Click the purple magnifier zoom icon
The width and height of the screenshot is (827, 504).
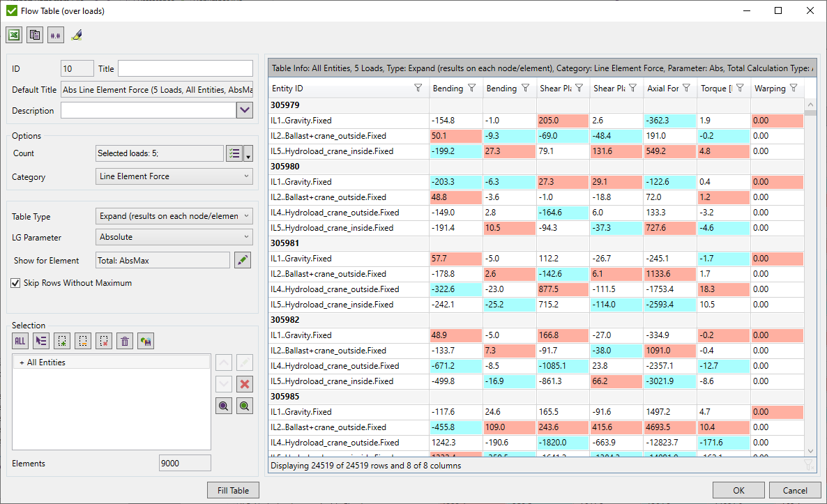point(223,405)
